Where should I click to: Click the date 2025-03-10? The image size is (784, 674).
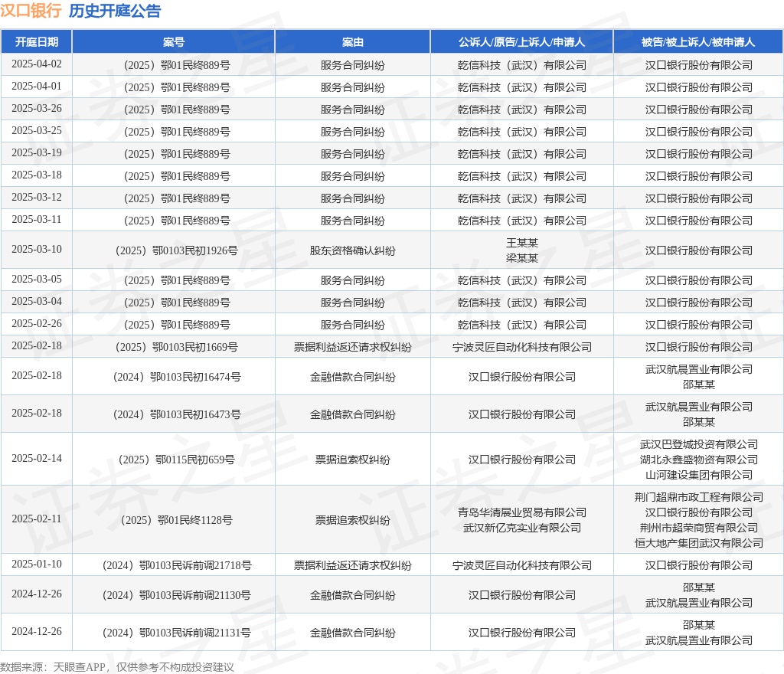click(x=37, y=249)
